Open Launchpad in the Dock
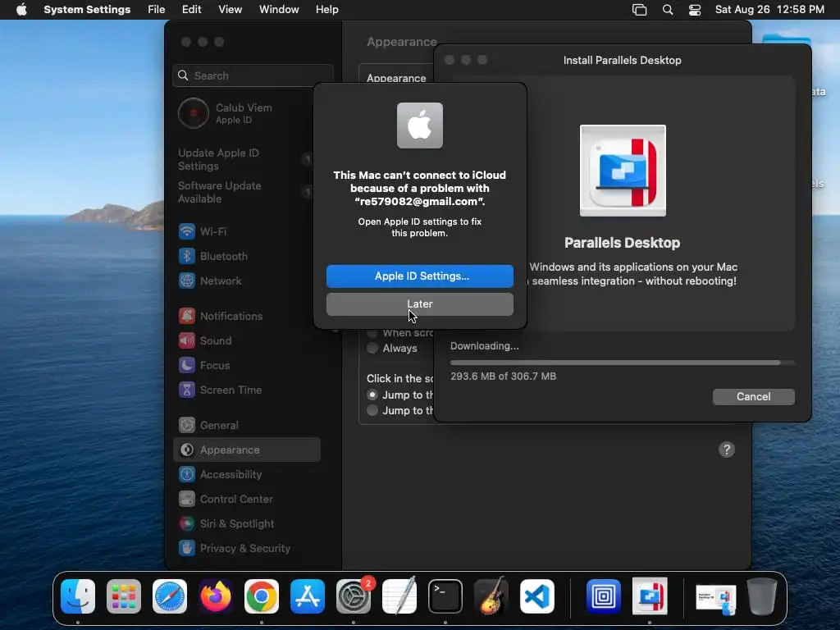Screen dimensions: 840x630 tap(124, 596)
